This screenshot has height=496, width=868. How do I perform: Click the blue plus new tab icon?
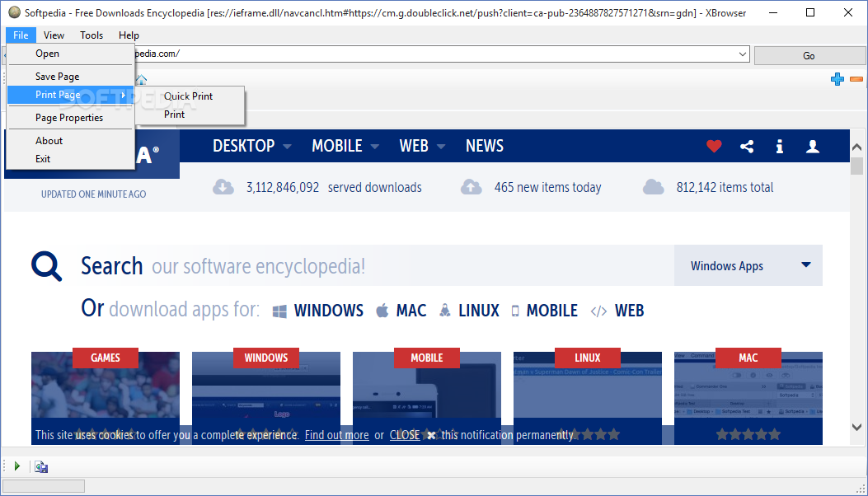837,79
